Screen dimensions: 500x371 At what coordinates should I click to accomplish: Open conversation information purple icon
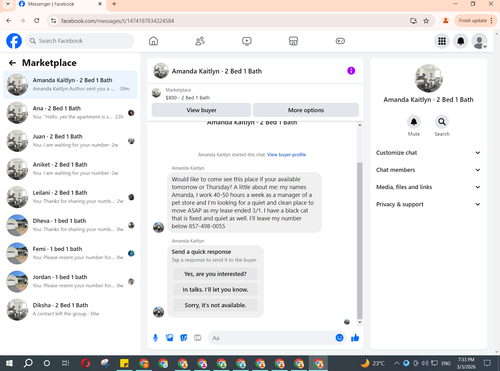pyautogui.click(x=351, y=71)
